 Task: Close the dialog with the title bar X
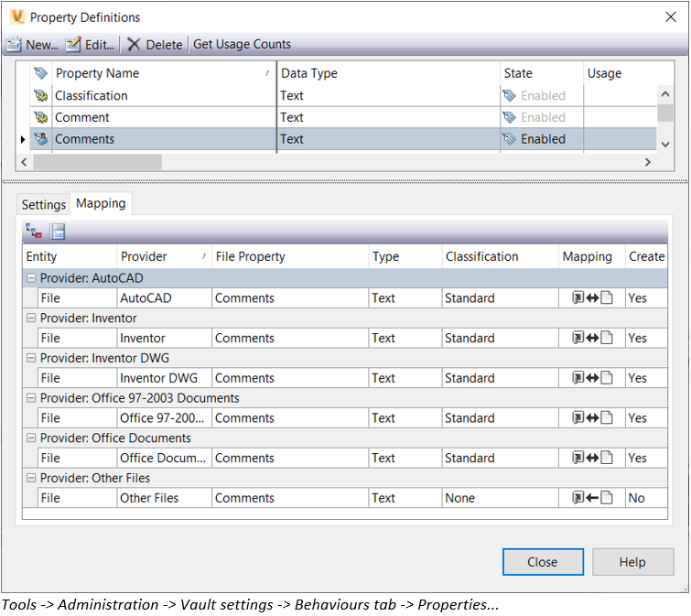tap(671, 16)
